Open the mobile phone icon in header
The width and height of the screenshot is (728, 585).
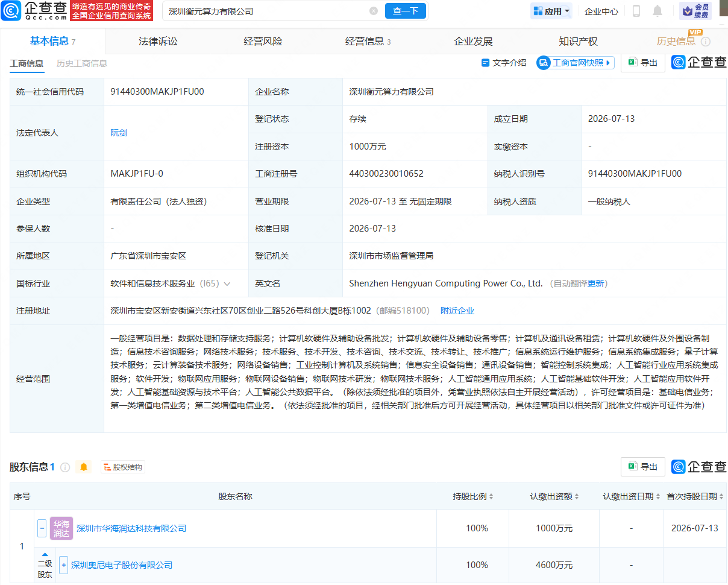coord(636,11)
